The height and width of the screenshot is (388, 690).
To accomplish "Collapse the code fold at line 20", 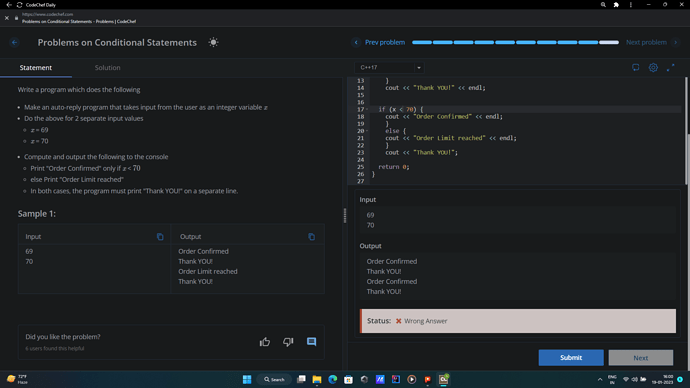I will (x=367, y=131).
